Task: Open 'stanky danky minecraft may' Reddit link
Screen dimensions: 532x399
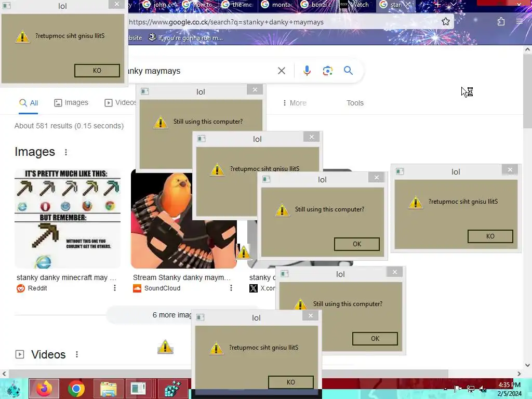Action: pyautogui.click(x=66, y=277)
